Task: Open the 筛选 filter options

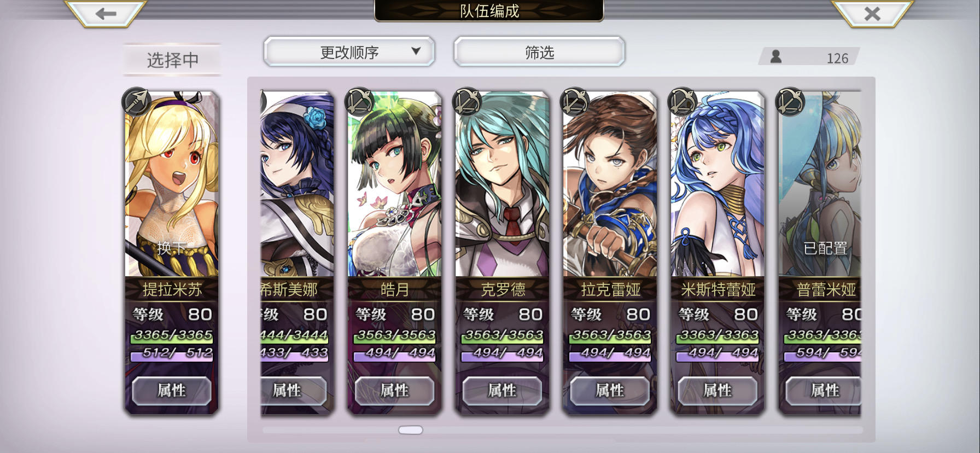Action: [539, 52]
